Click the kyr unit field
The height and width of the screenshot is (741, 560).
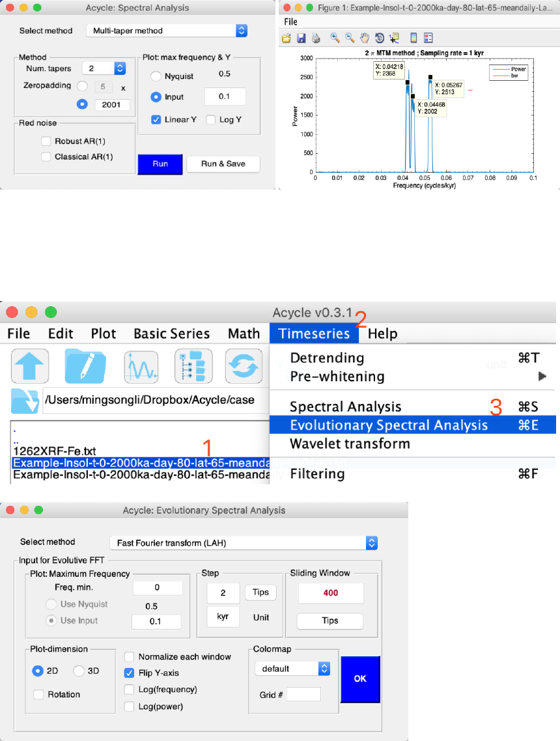(x=223, y=617)
